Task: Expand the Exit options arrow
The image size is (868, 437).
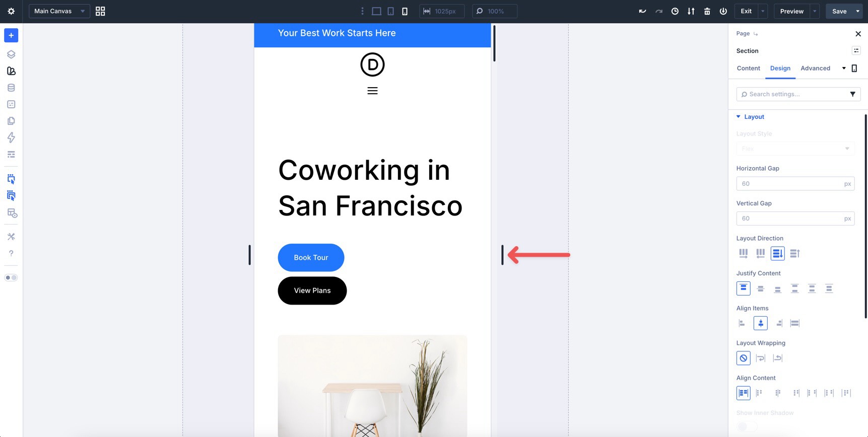Action: (x=763, y=11)
